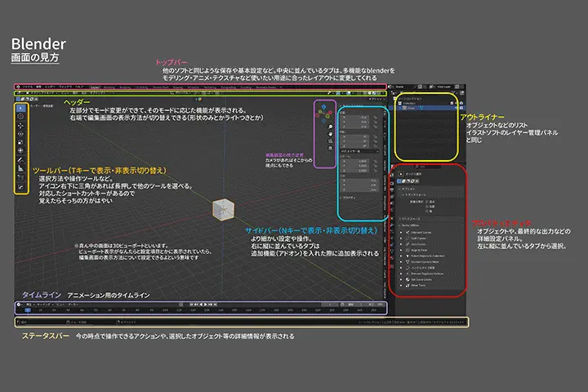This screenshot has width=588, height=392.
Task: Open the ウィンドウ menu
Action: click(65, 87)
